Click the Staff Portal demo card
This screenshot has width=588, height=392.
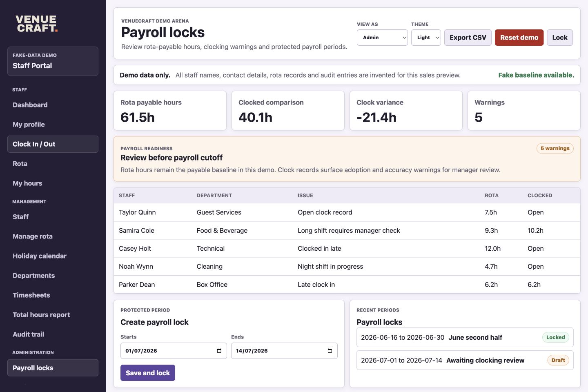(x=53, y=61)
